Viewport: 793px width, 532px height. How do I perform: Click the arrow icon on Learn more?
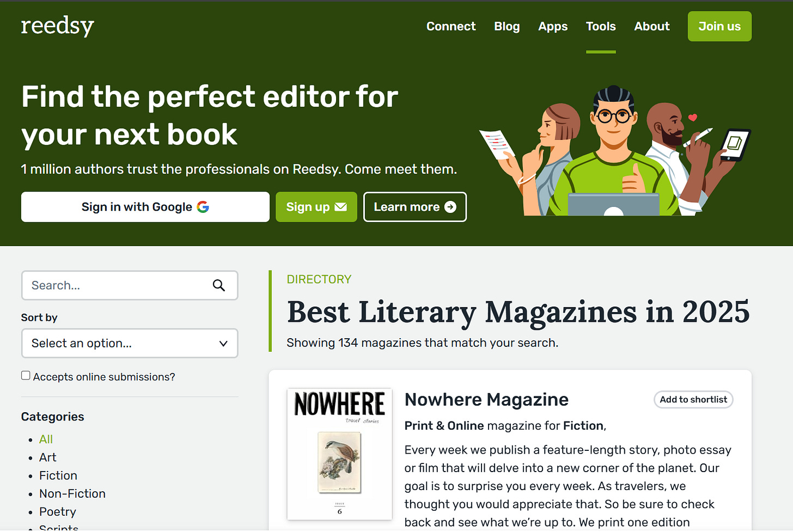(450, 207)
